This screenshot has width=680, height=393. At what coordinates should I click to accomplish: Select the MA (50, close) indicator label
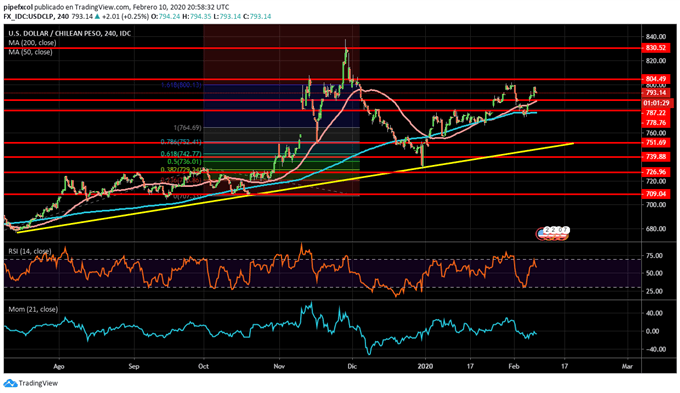(30, 52)
